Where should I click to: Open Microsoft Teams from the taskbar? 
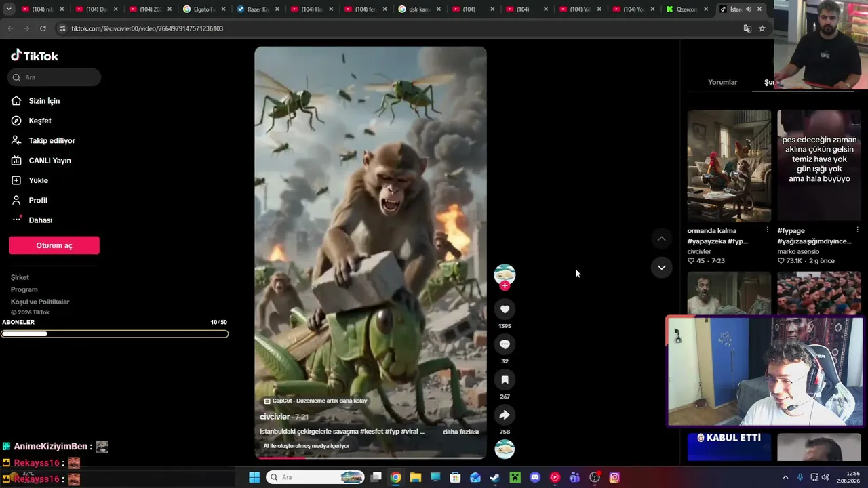click(x=574, y=477)
